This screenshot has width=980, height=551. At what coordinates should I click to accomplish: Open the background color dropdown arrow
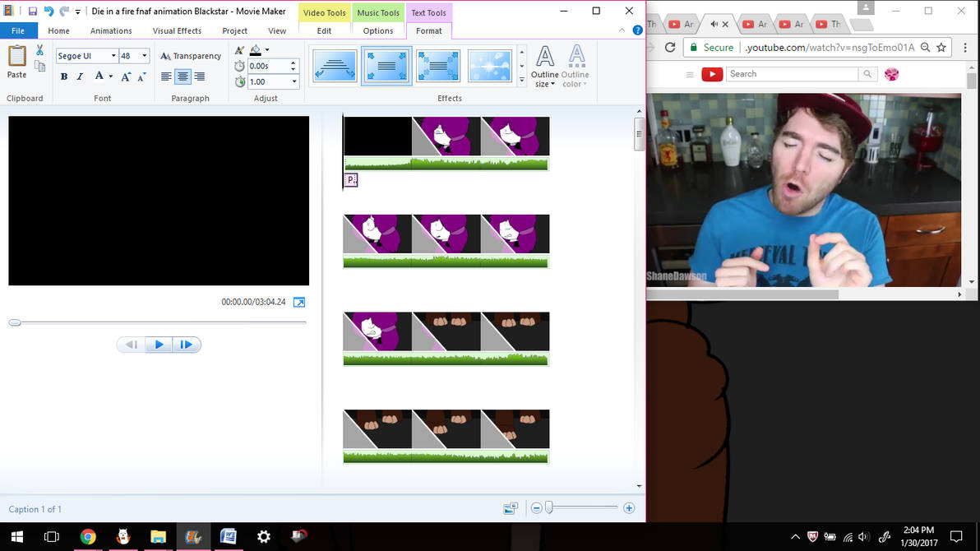267,51
